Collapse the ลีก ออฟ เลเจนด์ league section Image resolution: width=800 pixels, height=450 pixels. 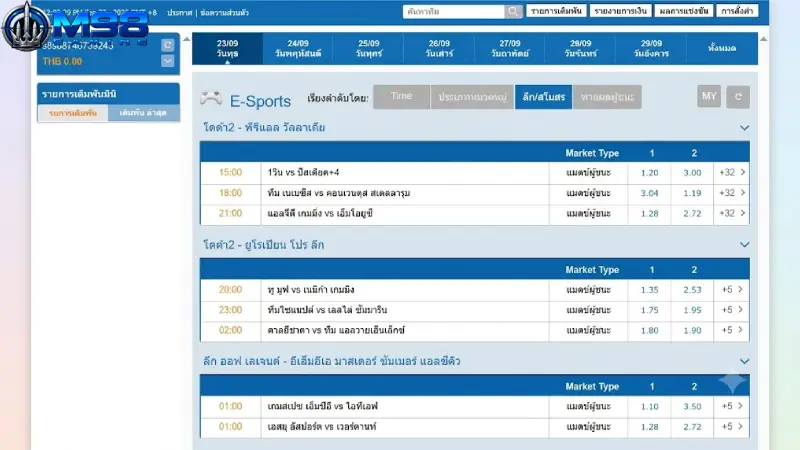click(744, 361)
